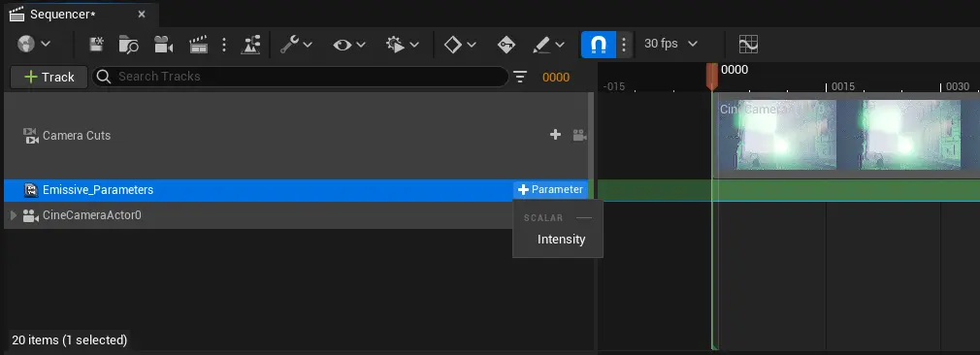Click the diamond keyframe options icon
Image resolution: width=980 pixels, height=355 pixels.
(x=452, y=44)
